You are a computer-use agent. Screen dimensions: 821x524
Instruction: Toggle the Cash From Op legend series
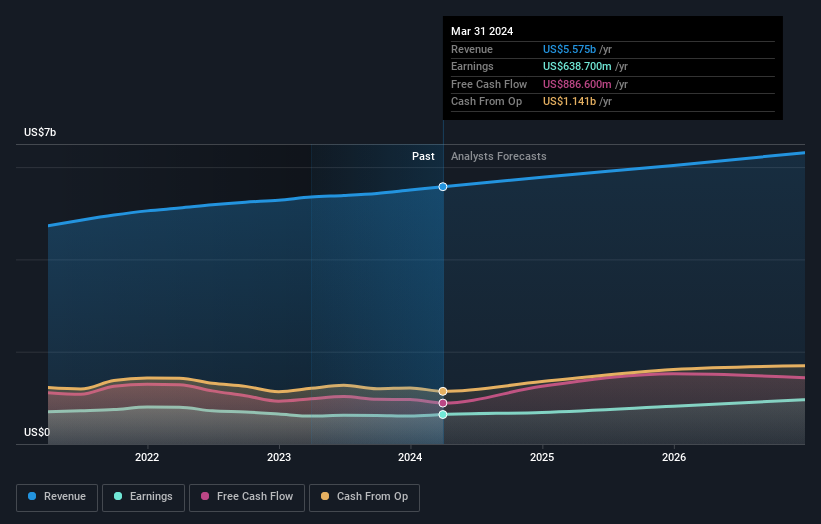pyautogui.click(x=364, y=497)
